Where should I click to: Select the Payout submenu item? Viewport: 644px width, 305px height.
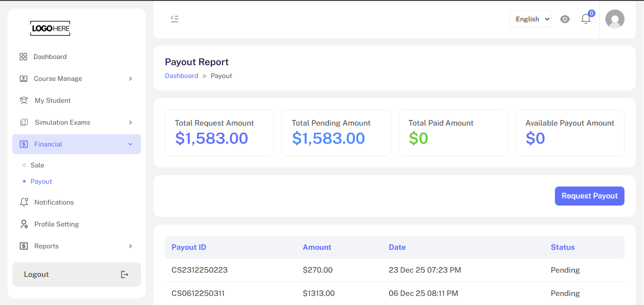coord(41,181)
